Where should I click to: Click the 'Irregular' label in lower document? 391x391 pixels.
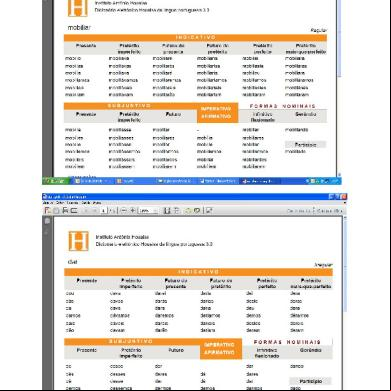(323, 265)
